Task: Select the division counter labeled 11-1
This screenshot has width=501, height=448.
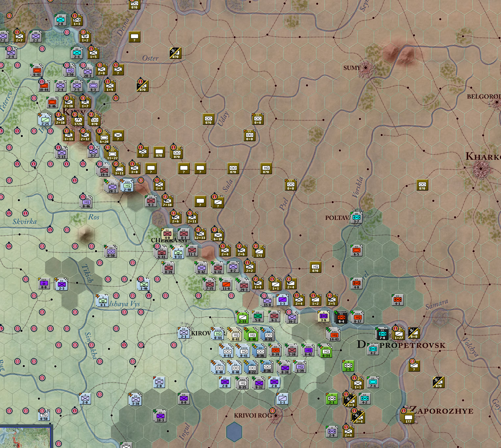Action: tap(192, 251)
